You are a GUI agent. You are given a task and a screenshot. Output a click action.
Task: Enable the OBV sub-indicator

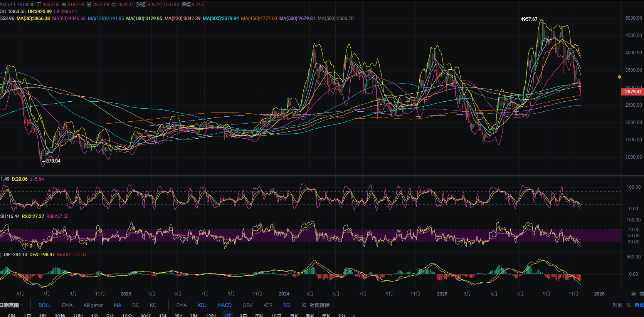point(247,305)
